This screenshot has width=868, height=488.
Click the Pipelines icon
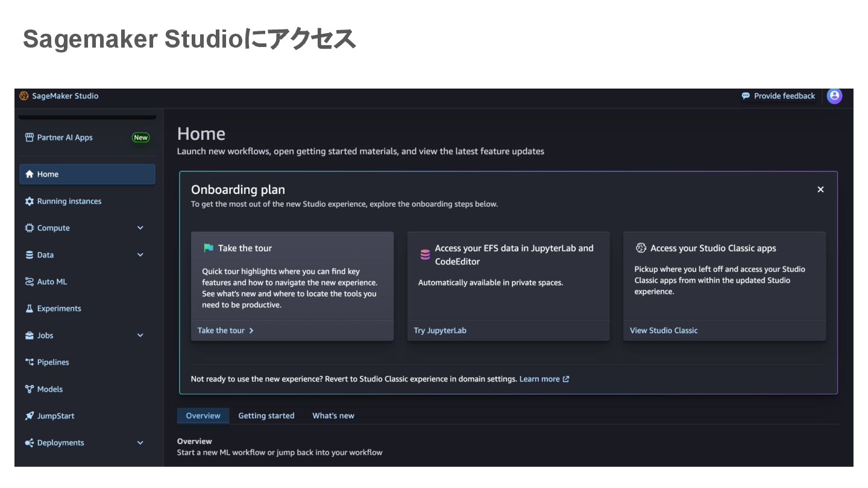[x=29, y=362]
